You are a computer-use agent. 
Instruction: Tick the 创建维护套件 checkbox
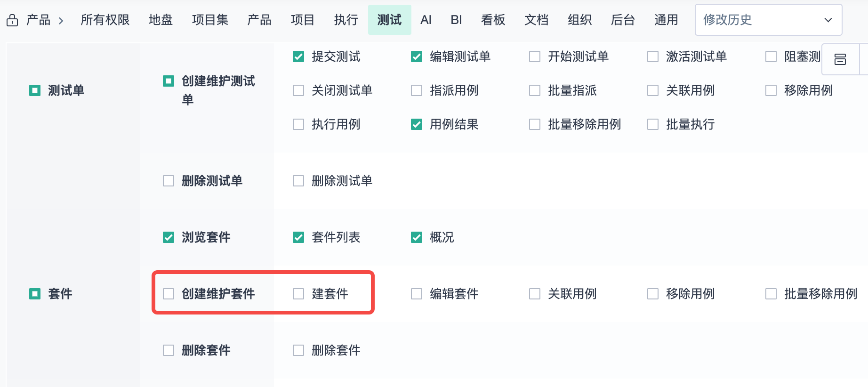[169, 294]
